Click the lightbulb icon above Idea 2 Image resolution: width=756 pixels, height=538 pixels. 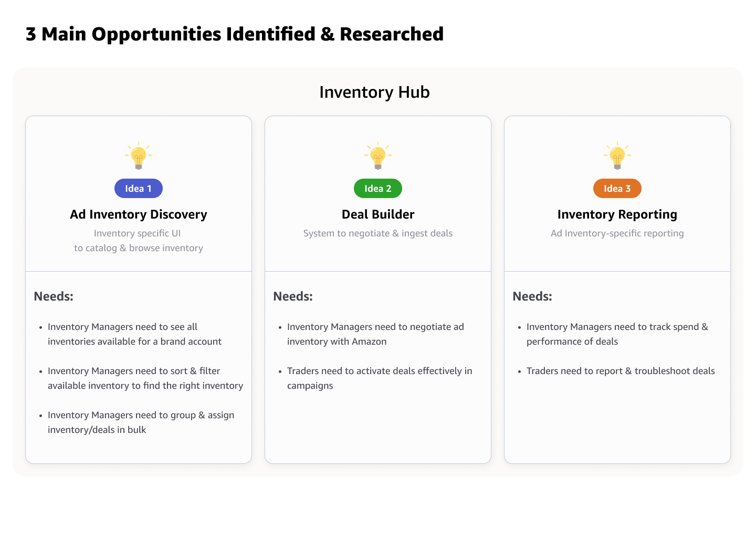click(x=378, y=156)
